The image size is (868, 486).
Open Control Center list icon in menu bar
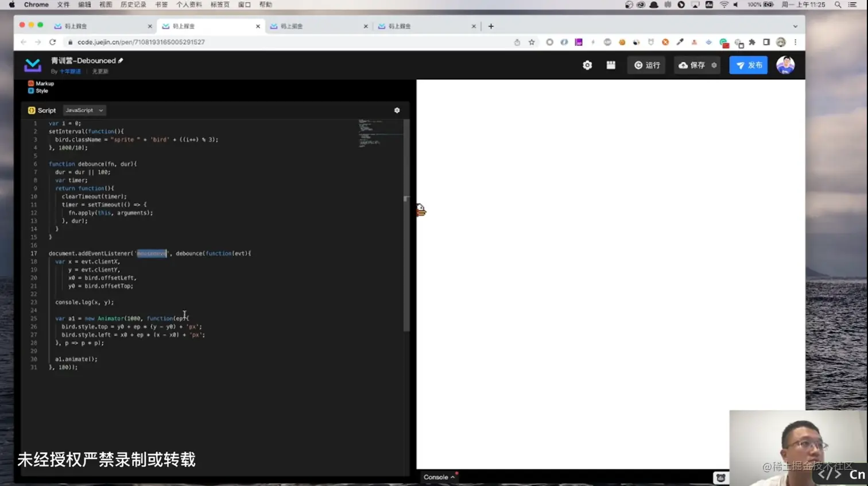852,5
